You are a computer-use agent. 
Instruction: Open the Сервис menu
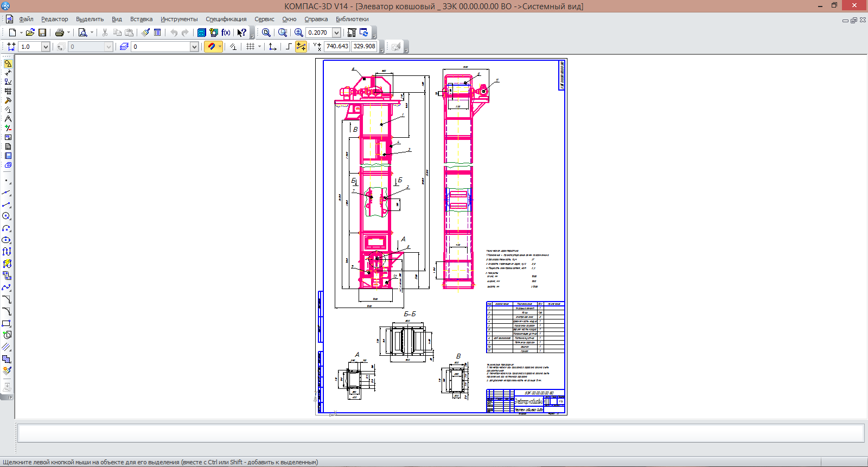pos(264,19)
